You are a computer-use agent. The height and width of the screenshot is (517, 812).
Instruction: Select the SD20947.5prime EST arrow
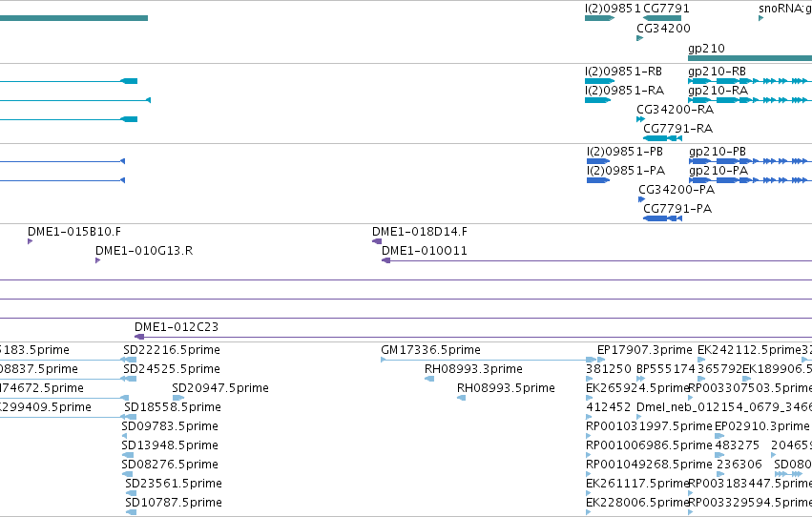[178, 398]
